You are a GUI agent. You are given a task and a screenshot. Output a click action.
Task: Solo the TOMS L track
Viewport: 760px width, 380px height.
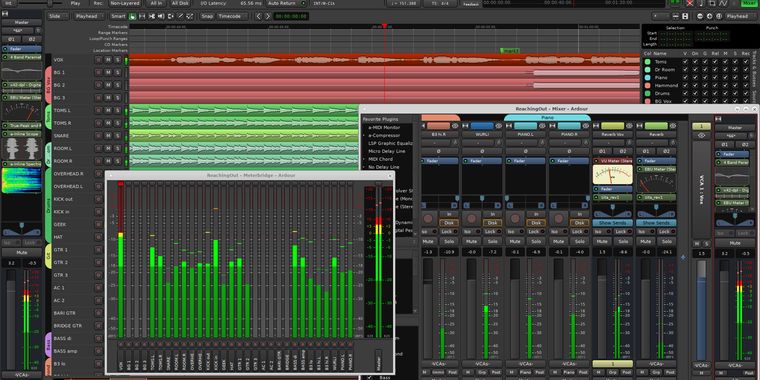pos(117,111)
